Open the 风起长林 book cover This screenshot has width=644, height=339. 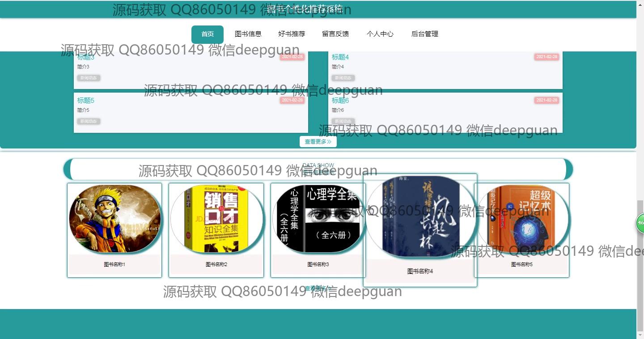[x=420, y=217]
